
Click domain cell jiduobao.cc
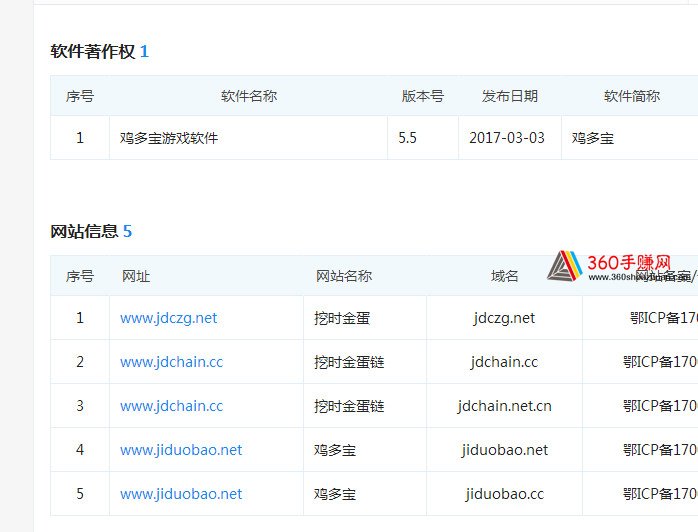(504, 494)
